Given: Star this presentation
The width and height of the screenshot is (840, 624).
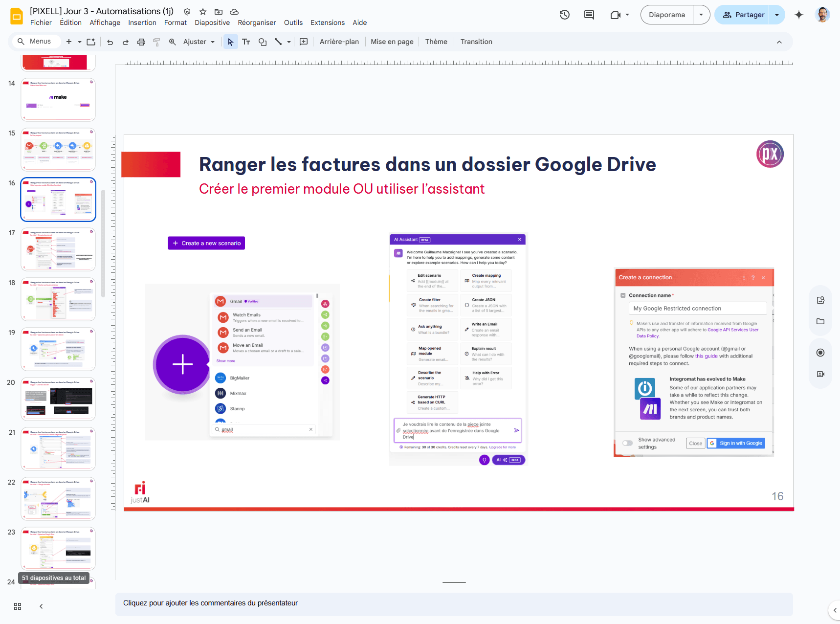Looking at the screenshot, I should pos(203,12).
